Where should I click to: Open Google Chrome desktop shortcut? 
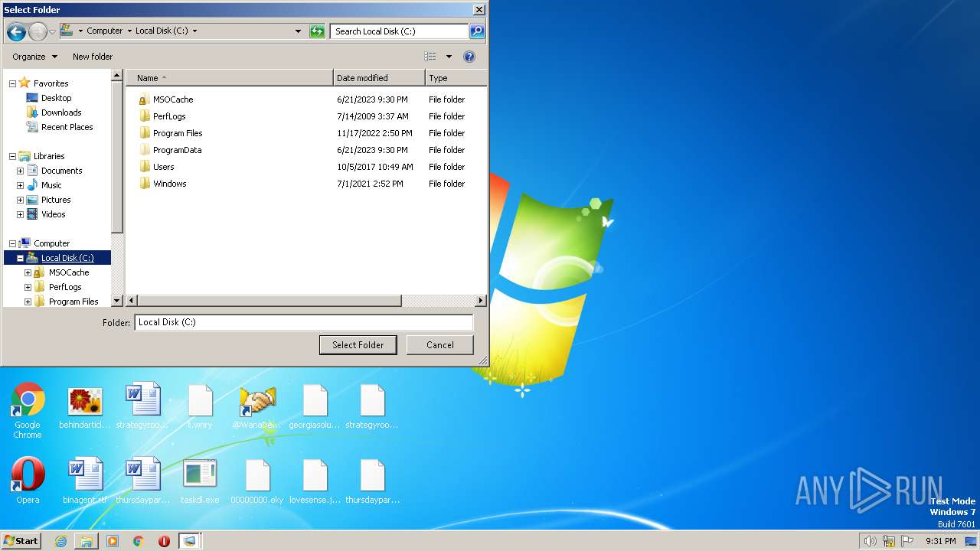tap(28, 411)
